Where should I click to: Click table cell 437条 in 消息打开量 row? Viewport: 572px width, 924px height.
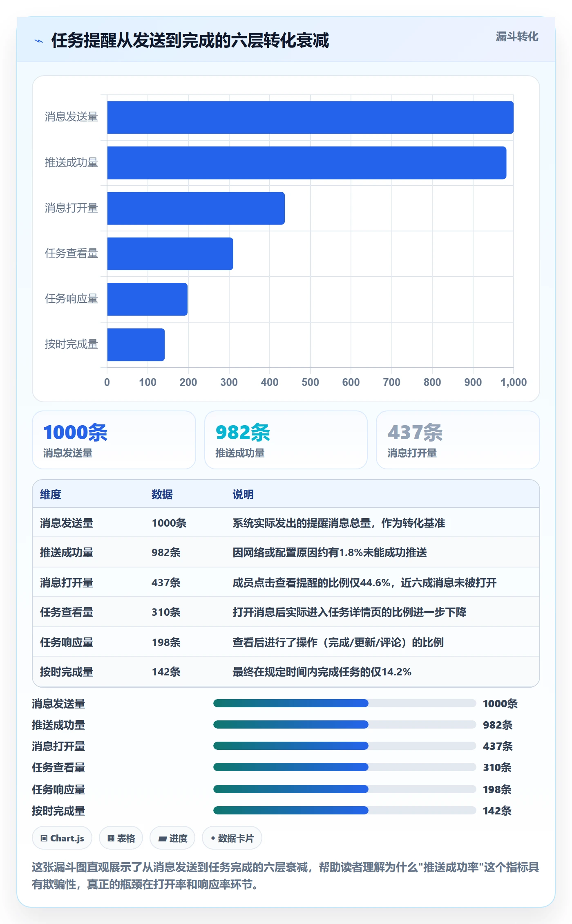[x=166, y=583]
